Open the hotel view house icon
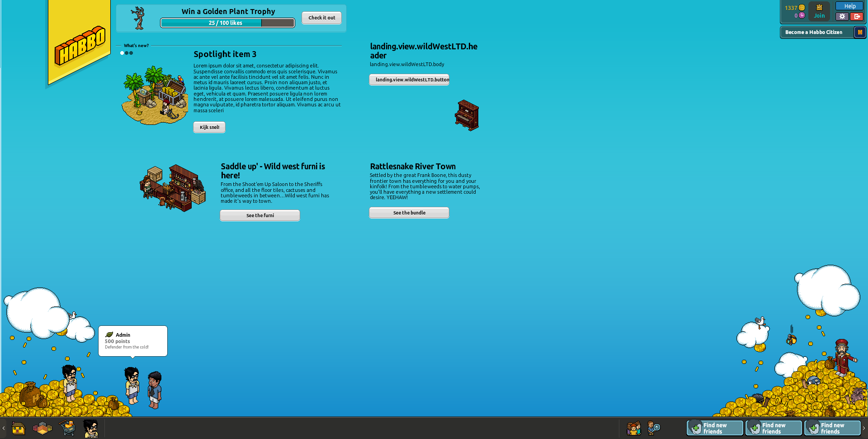Viewport: 868px width, 439px height. [x=19, y=428]
